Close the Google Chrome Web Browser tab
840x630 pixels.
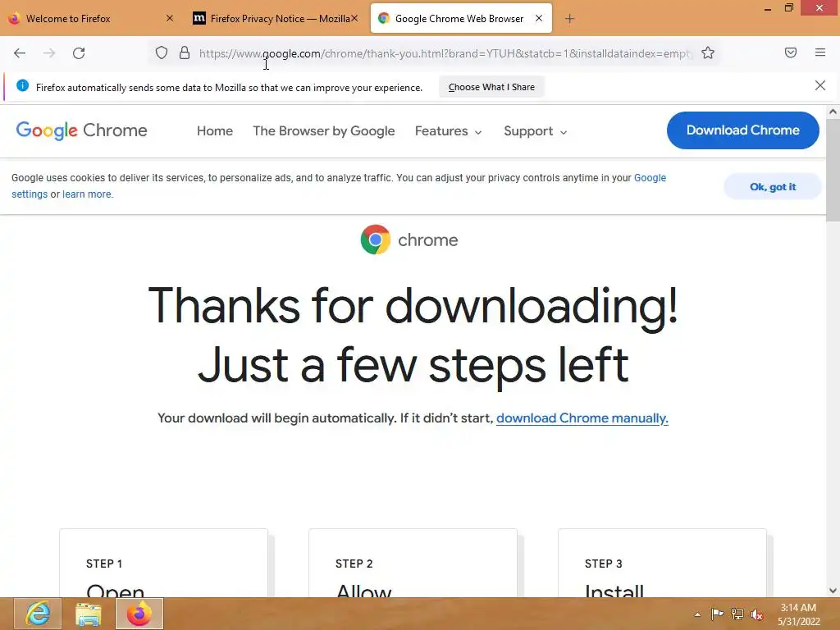[539, 18]
